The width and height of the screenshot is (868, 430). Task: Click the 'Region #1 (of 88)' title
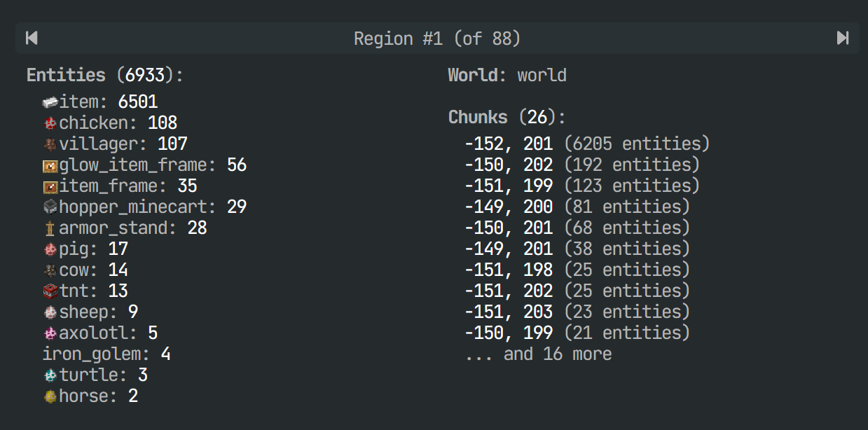pyautogui.click(x=437, y=39)
